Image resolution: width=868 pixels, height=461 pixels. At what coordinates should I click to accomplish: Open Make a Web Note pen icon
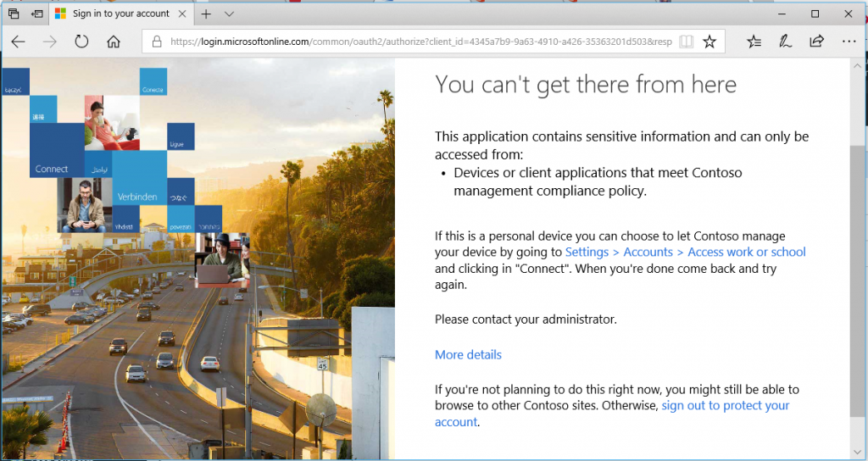[785, 42]
